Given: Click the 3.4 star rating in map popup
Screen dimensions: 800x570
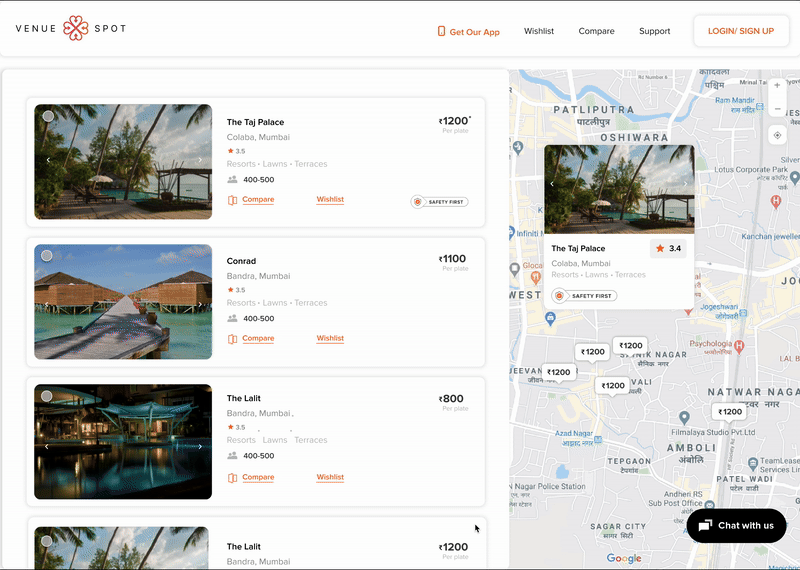Looking at the screenshot, I should pyautogui.click(x=668, y=249).
